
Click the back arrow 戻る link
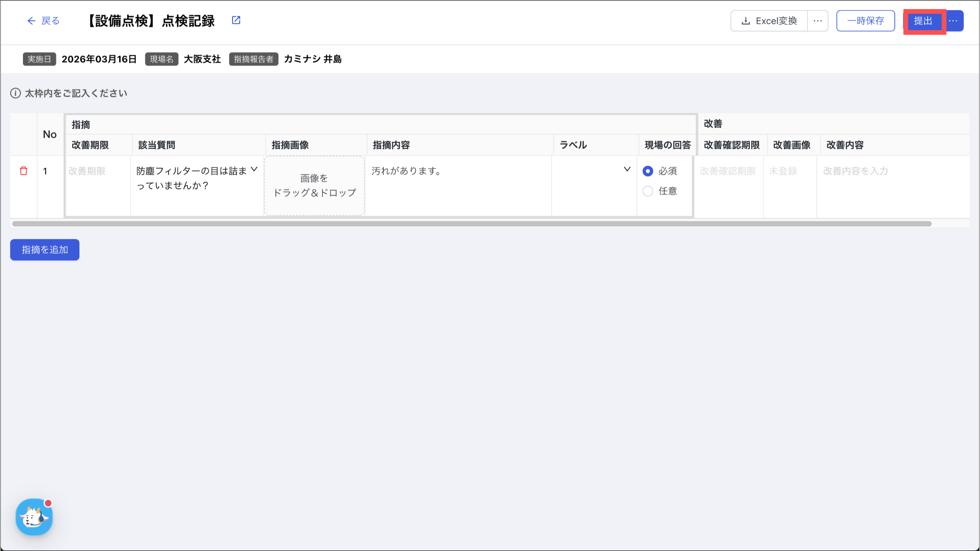[x=43, y=21]
